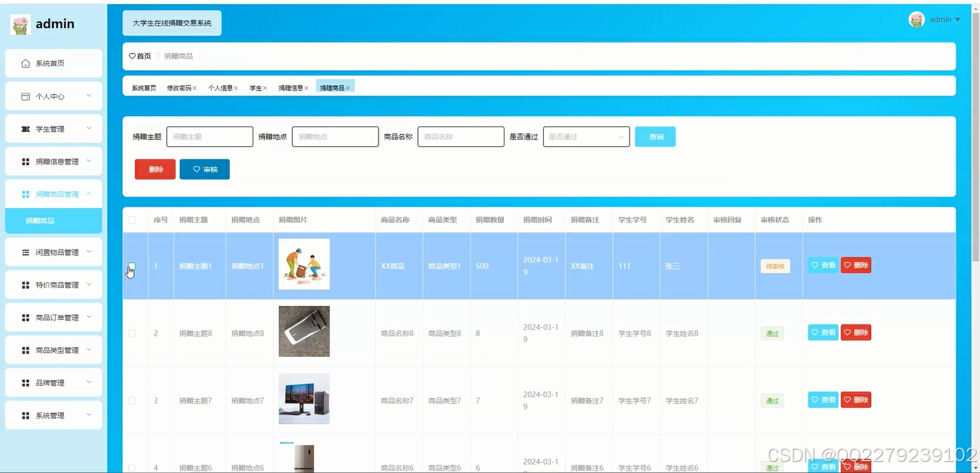Click the product photo thumbnail in row 2
Viewport: 980px width, 473px height.
point(303,331)
